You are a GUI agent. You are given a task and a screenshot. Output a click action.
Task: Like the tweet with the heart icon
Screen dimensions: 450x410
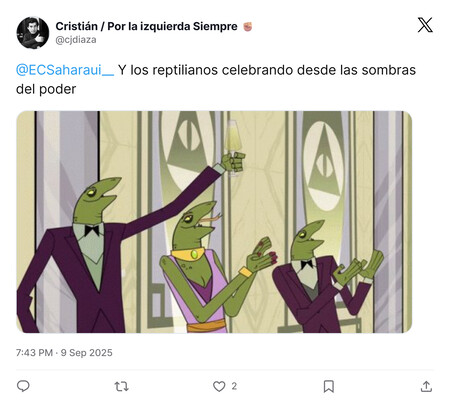tap(219, 386)
